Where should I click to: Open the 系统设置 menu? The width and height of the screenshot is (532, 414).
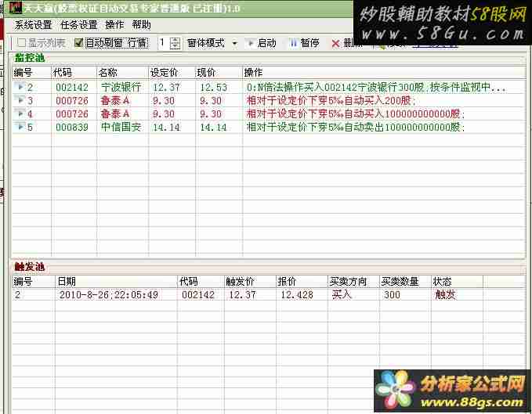(x=33, y=25)
